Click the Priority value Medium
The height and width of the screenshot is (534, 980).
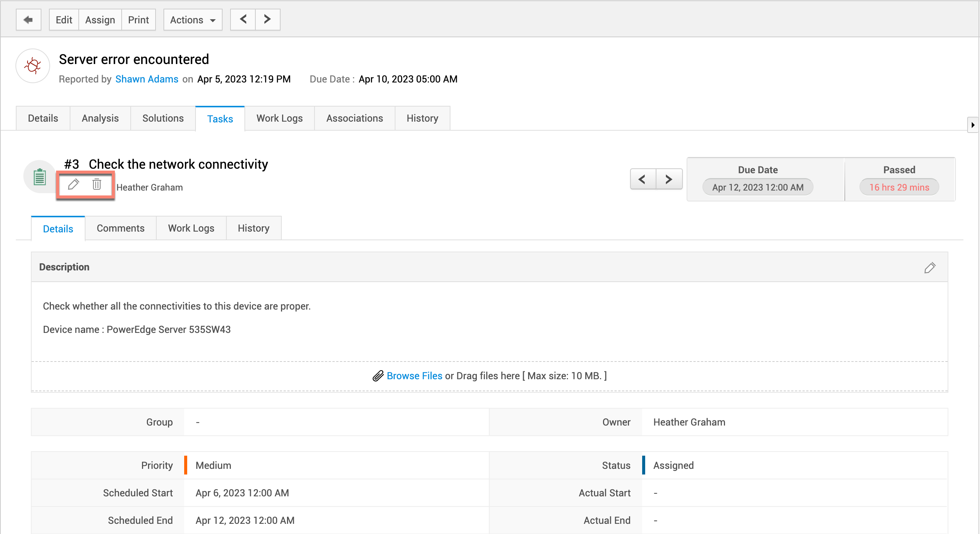click(x=214, y=465)
